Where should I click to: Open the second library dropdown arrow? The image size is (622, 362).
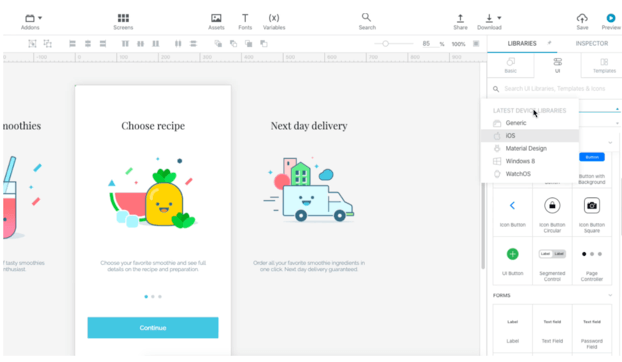click(617, 123)
